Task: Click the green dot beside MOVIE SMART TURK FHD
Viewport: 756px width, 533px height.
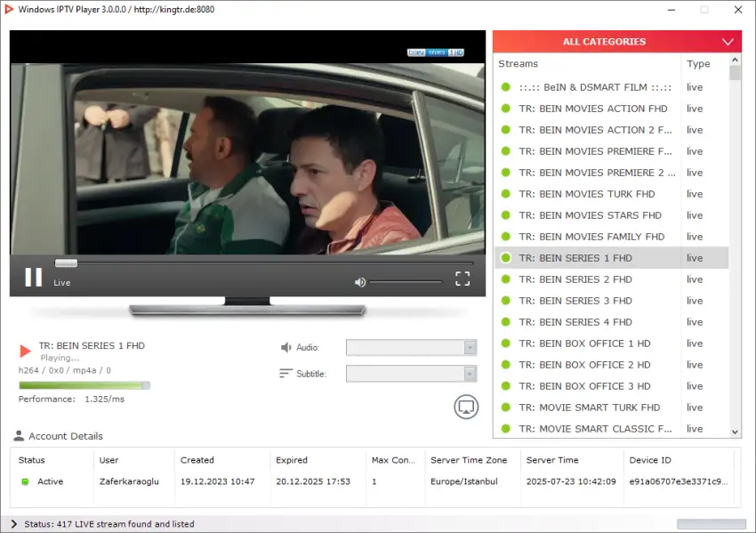Action: click(x=506, y=408)
